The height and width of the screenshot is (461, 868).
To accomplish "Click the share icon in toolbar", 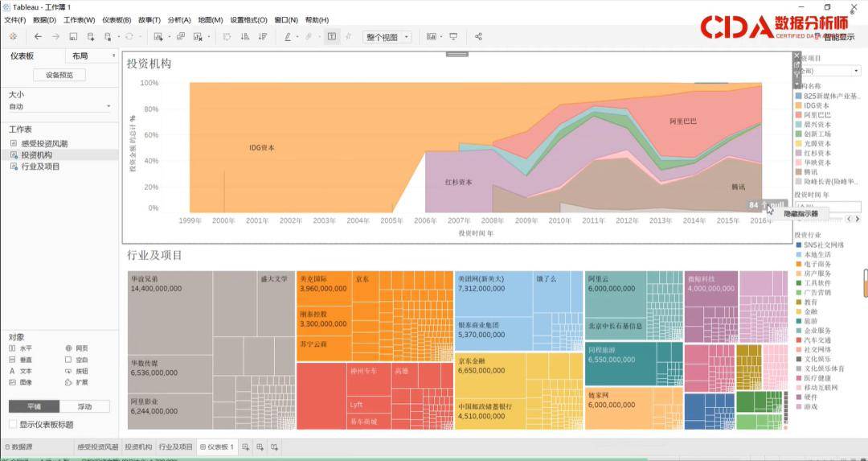I will tap(478, 36).
